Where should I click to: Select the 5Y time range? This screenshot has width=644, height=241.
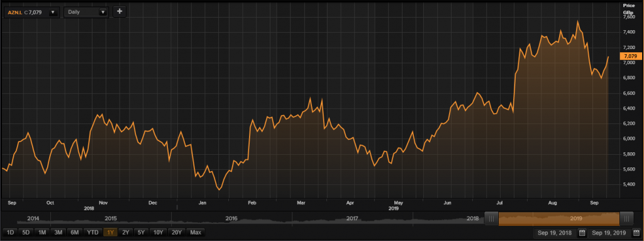coord(141,232)
